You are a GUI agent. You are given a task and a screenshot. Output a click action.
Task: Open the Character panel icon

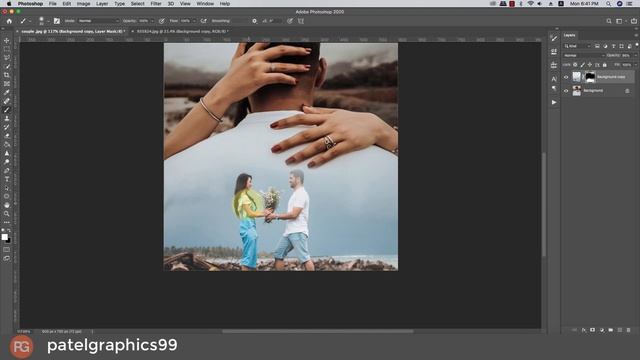[554, 79]
